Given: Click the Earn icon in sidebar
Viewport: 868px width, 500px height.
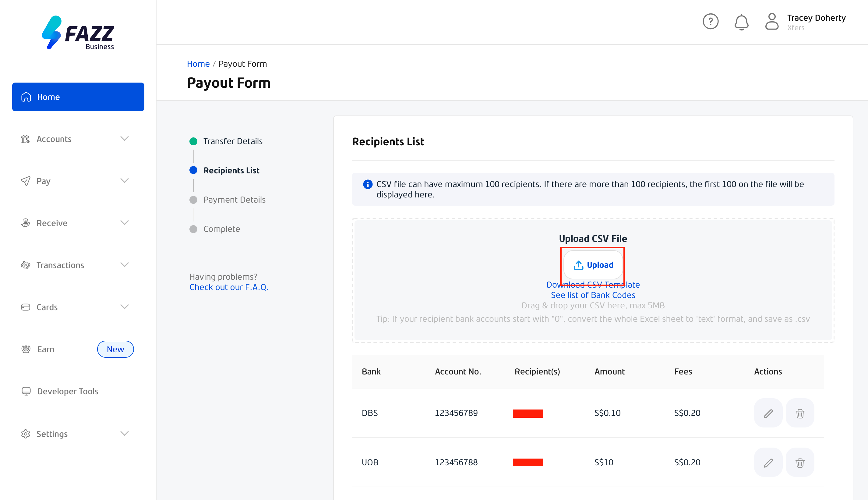Looking at the screenshot, I should (x=26, y=349).
